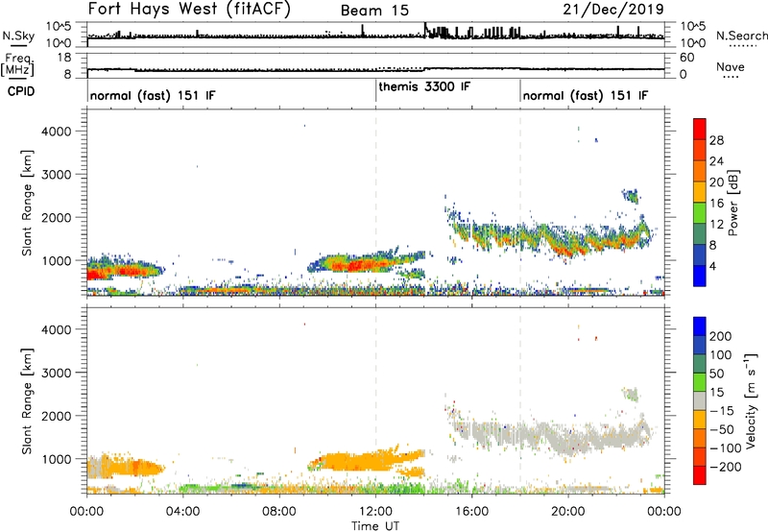Screen dimensions: 768x532
Task: Click the second 'normal (fast) 151 IF' label
Action: [x=585, y=95]
